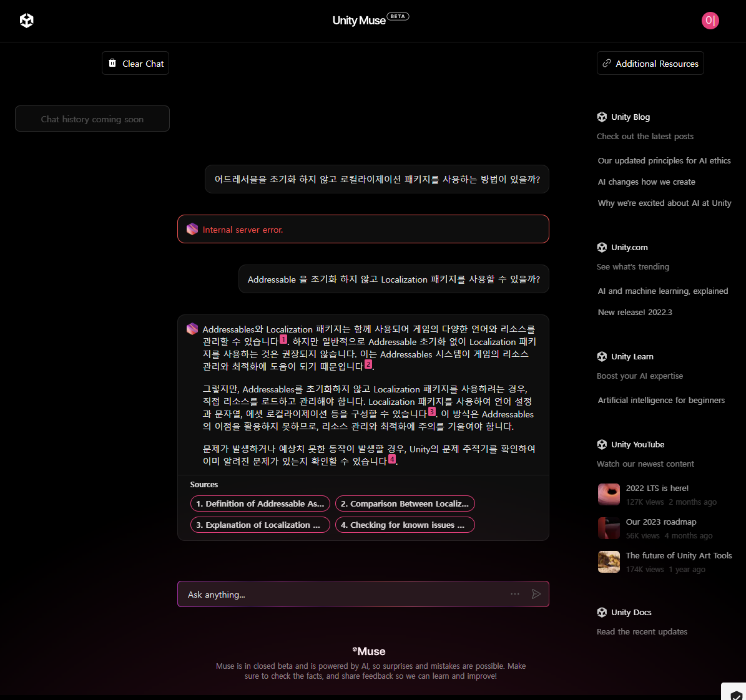Click the BETA badge next to Unity Muse
The width and height of the screenshot is (746, 700).
click(398, 16)
